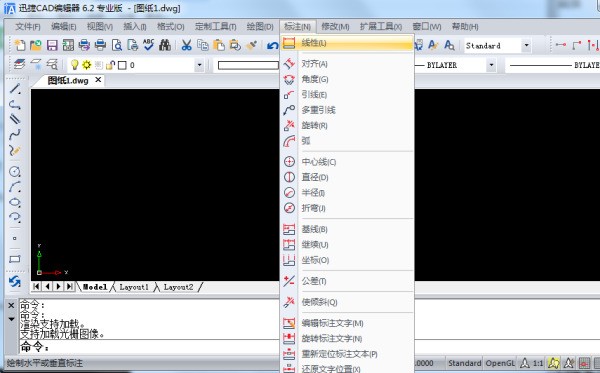
Task: Click the Save floppy disk icon
Action: (x=52, y=45)
